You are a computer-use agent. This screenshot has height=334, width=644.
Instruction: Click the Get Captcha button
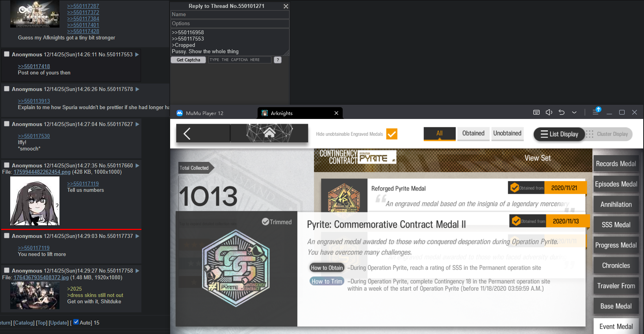(188, 60)
